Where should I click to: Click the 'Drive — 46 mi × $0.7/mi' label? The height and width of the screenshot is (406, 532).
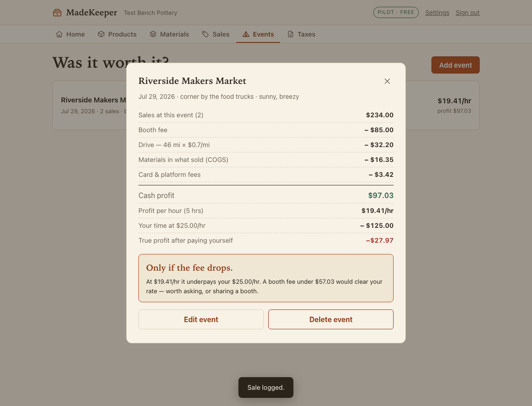[x=174, y=145]
